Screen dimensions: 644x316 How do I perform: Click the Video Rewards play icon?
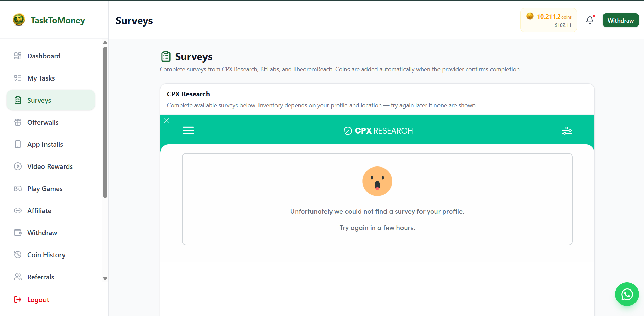tap(18, 166)
